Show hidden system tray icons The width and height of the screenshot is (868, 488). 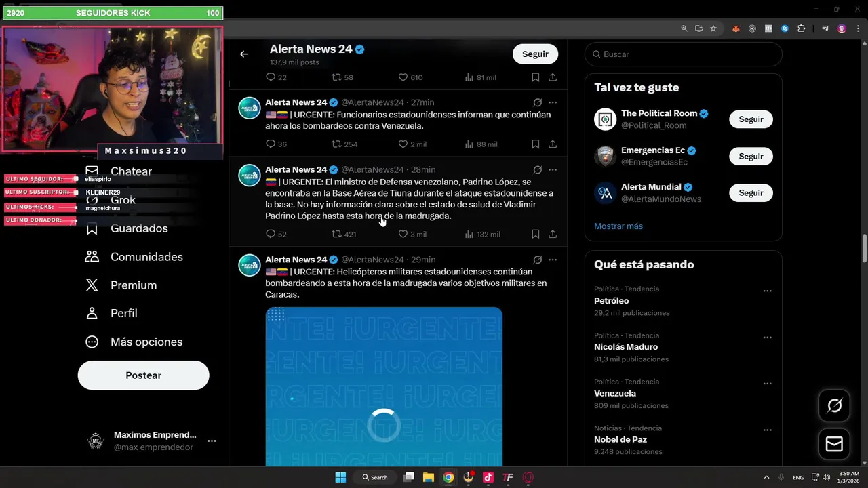point(767,477)
